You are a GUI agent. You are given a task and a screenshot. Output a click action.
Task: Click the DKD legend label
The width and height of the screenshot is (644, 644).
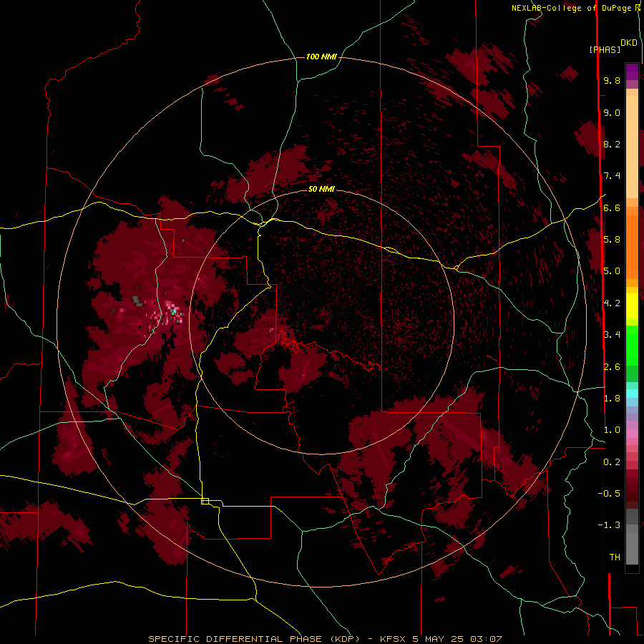(x=629, y=42)
